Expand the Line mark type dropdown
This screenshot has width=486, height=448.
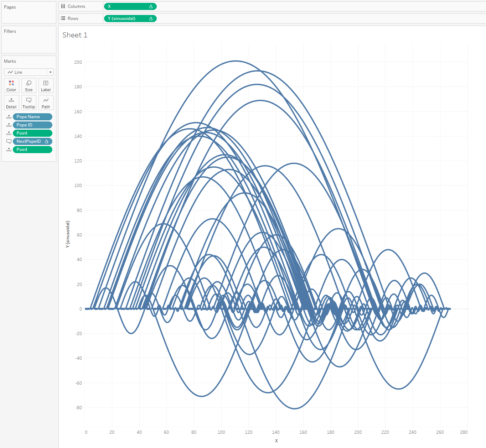50,72
